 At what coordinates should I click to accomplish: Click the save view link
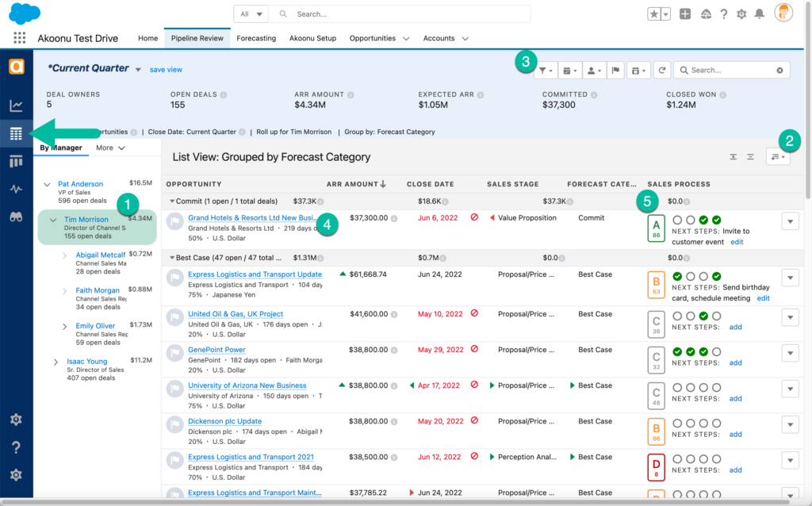(166, 70)
